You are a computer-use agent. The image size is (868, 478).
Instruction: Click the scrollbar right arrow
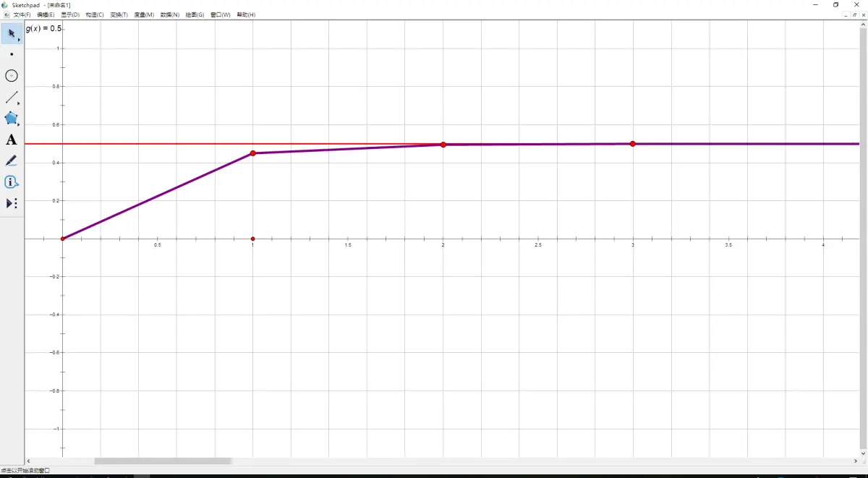pos(856,461)
